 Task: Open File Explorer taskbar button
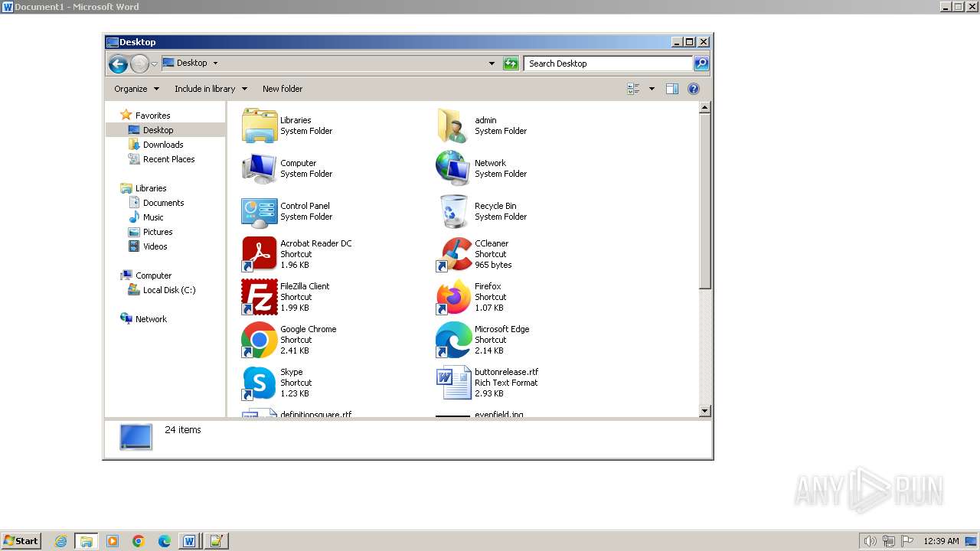pyautogui.click(x=86, y=541)
